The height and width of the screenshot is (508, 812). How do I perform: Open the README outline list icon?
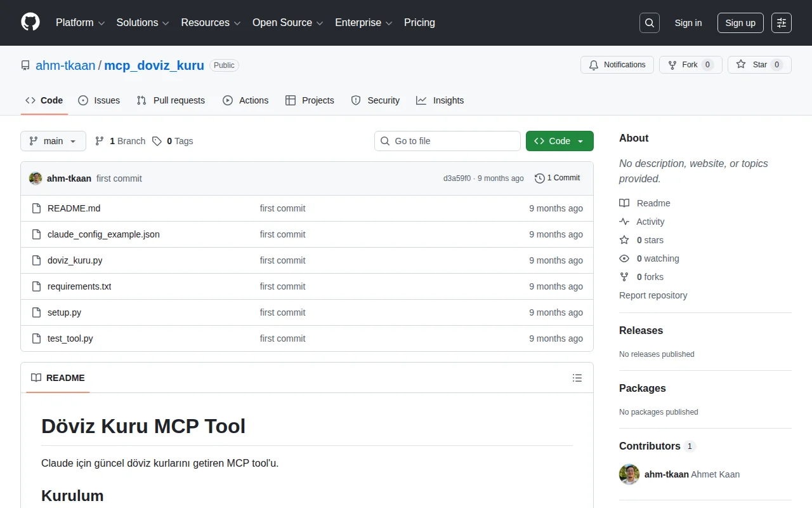577,377
